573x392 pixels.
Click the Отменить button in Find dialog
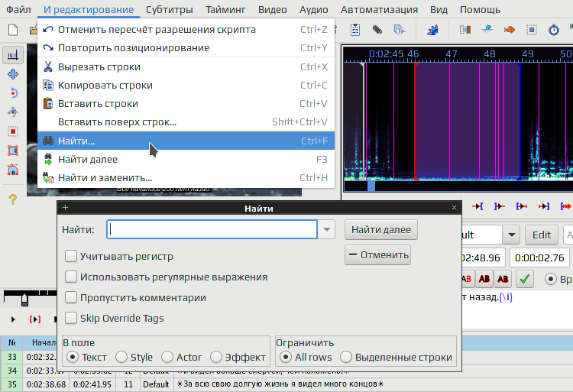coord(377,254)
